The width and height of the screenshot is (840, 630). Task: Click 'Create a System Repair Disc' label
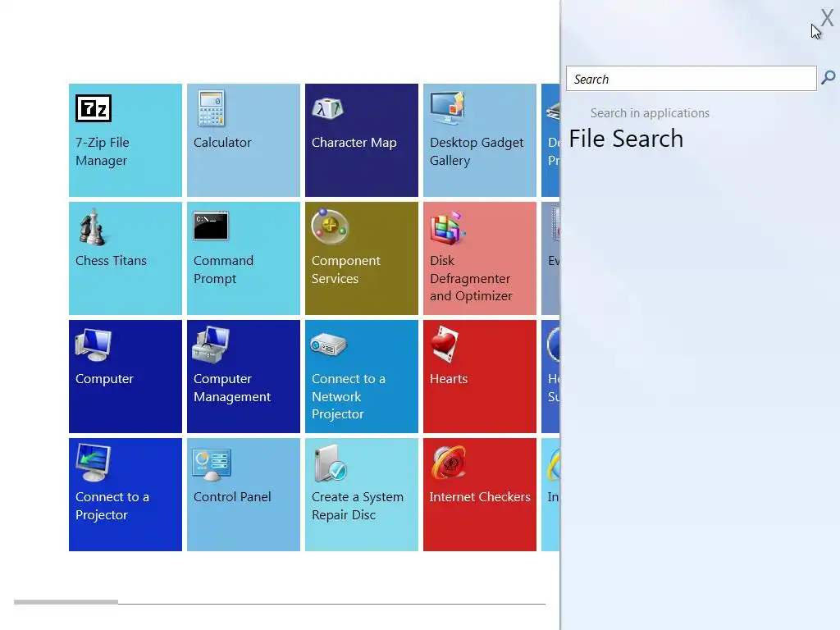(x=358, y=505)
